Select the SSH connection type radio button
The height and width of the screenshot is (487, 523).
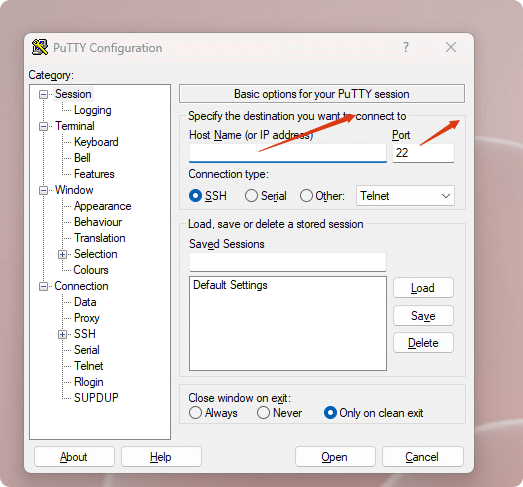click(195, 196)
